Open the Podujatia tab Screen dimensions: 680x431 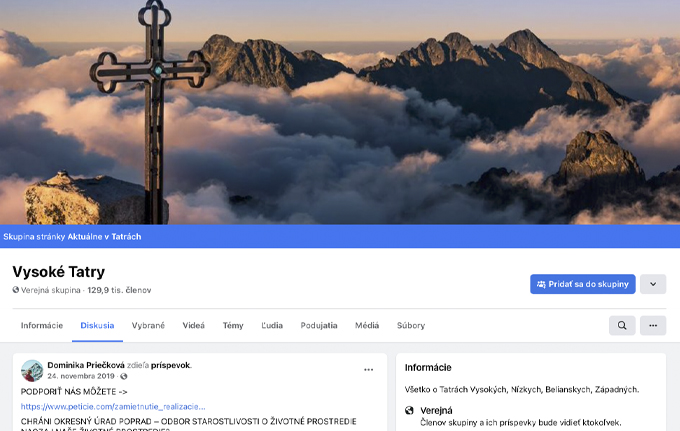pos(319,325)
